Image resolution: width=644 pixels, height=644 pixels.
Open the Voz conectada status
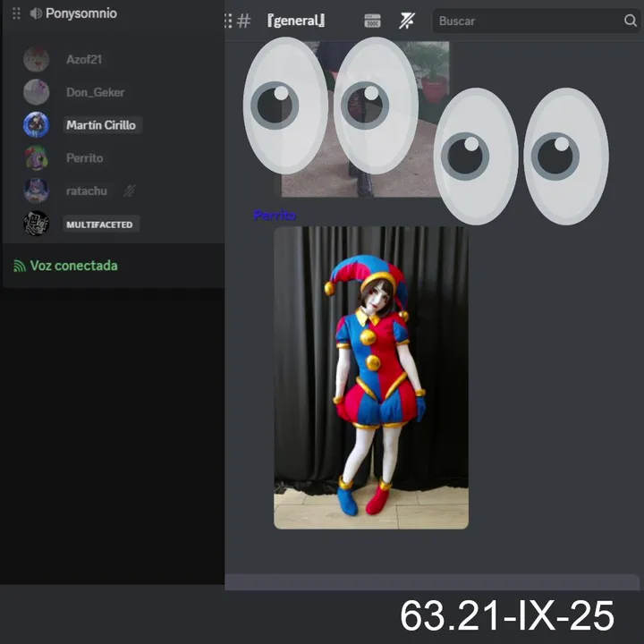pyautogui.click(x=74, y=266)
